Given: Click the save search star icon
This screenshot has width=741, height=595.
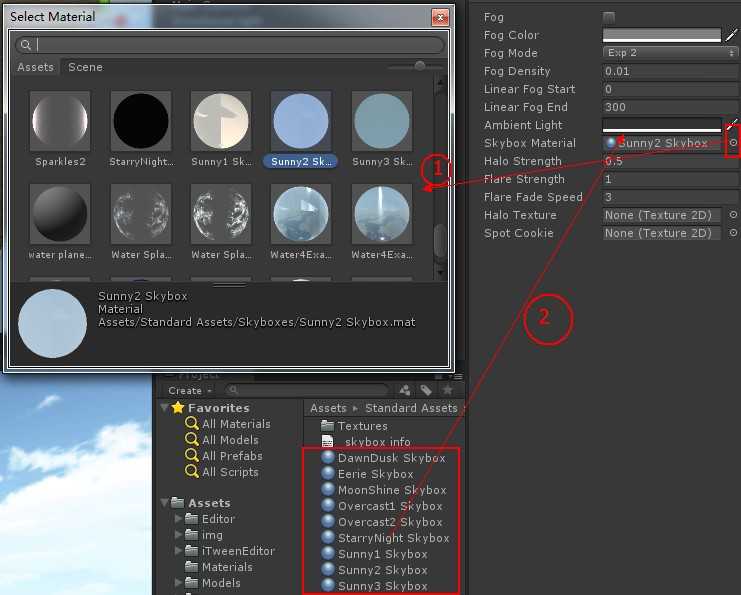Looking at the screenshot, I should [x=447, y=390].
